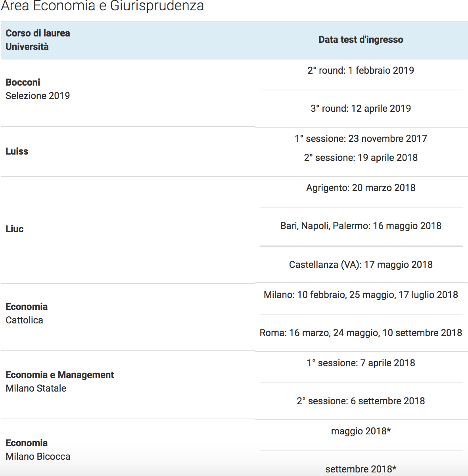Click the 'Liuc' row label

coord(14,229)
